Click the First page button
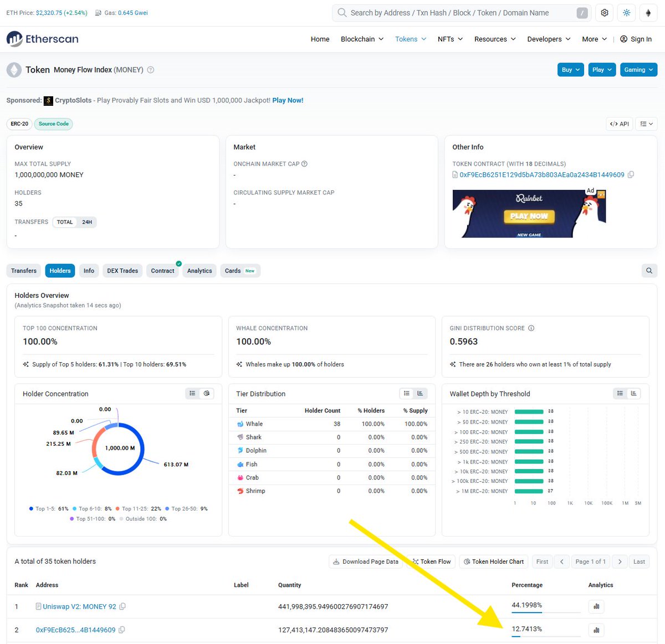 tap(542, 561)
